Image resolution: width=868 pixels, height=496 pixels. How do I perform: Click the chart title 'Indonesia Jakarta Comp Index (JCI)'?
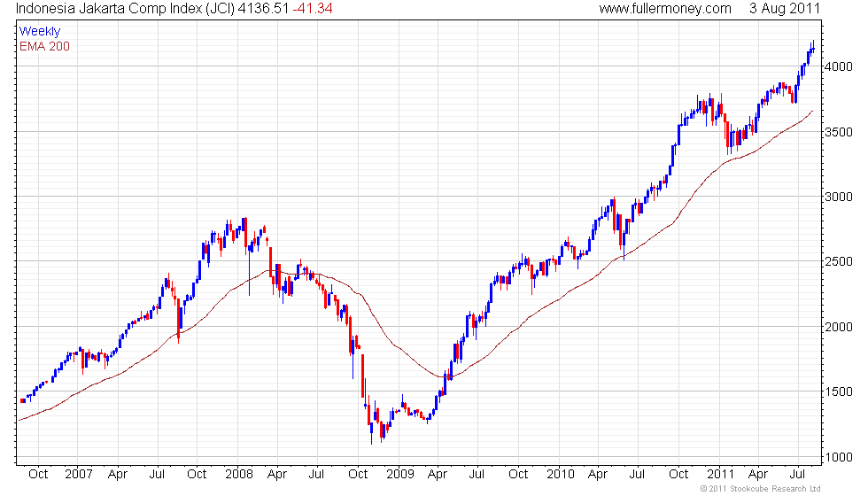125,8
